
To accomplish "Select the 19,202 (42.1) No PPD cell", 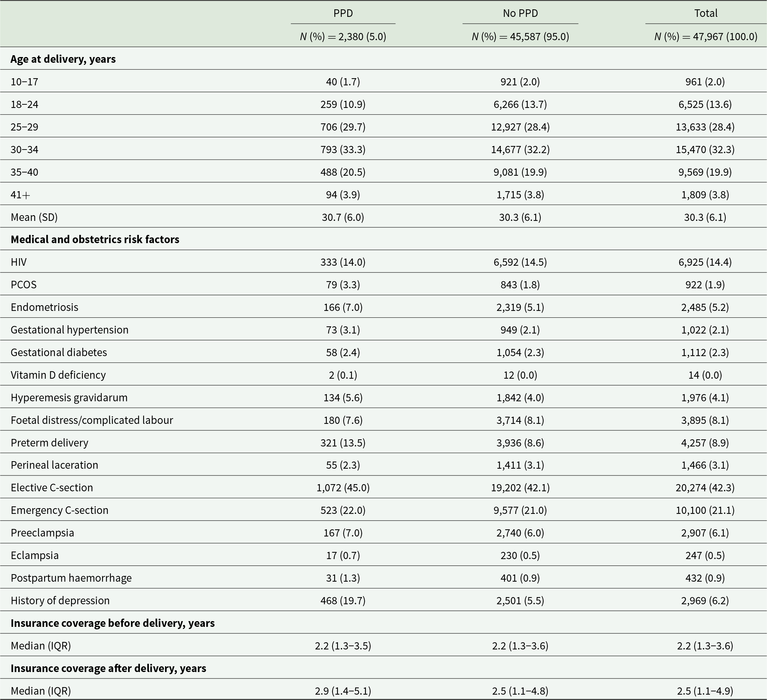I will [x=520, y=487].
